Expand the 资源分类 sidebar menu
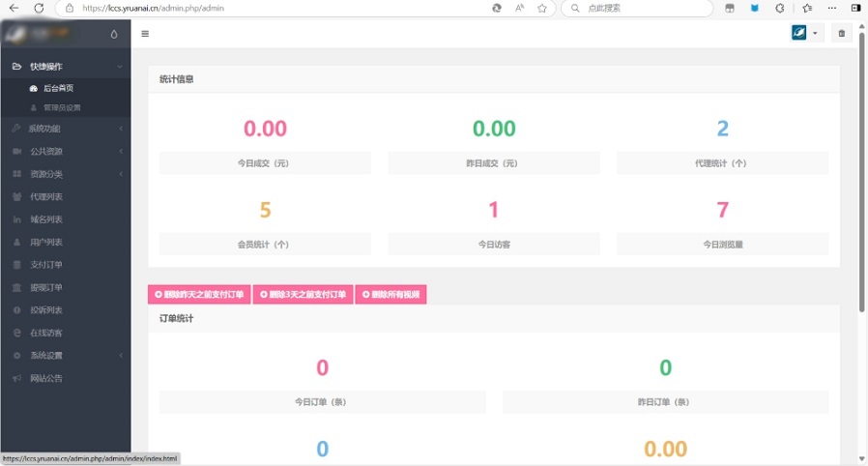This screenshot has width=868, height=466. [65, 174]
